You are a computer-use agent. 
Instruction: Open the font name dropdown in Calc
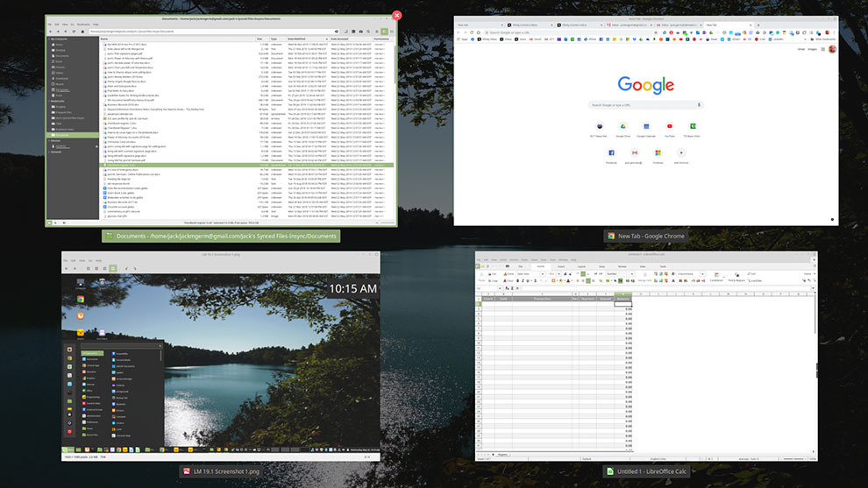[x=543, y=274]
